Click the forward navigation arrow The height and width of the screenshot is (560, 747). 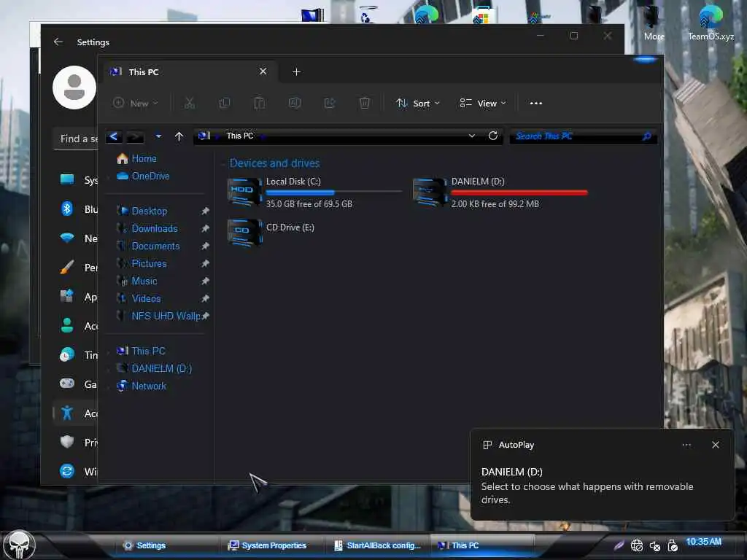(135, 136)
